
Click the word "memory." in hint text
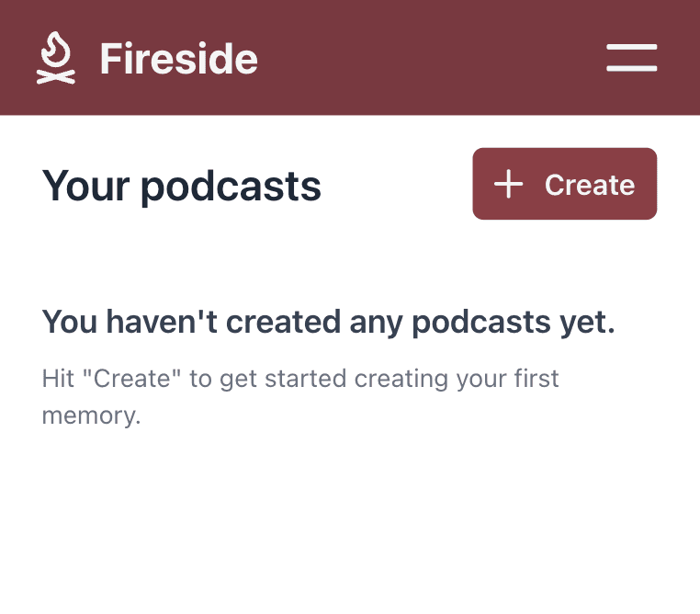tap(91, 415)
